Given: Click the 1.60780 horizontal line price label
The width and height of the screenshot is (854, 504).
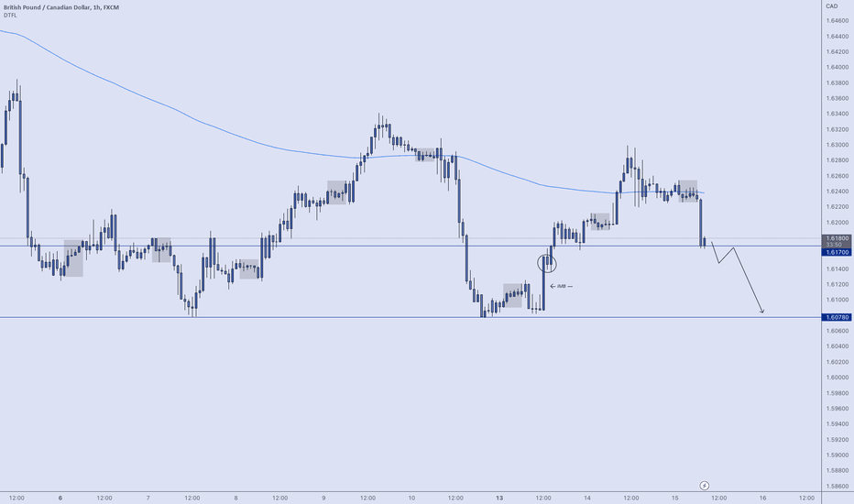Looking at the screenshot, I should [837, 317].
